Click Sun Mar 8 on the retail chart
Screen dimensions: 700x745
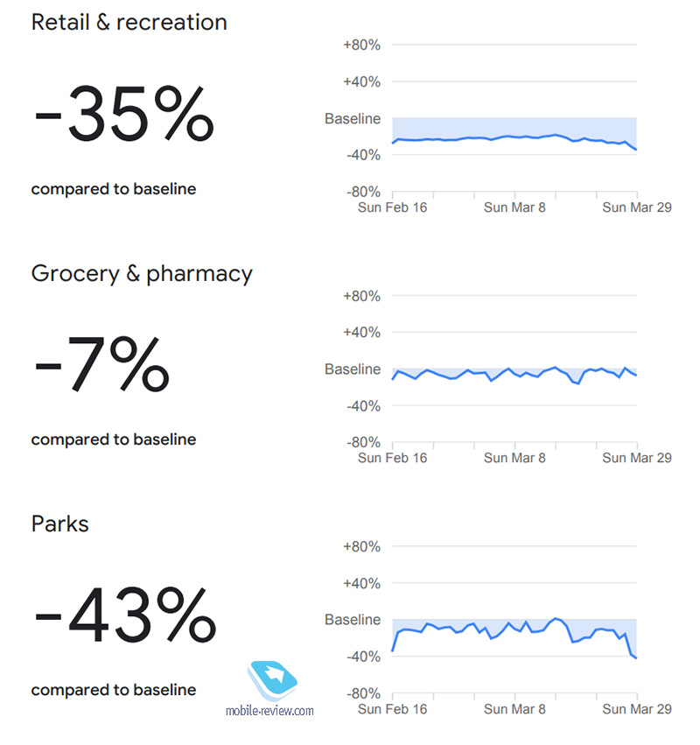[x=514, y=207]
